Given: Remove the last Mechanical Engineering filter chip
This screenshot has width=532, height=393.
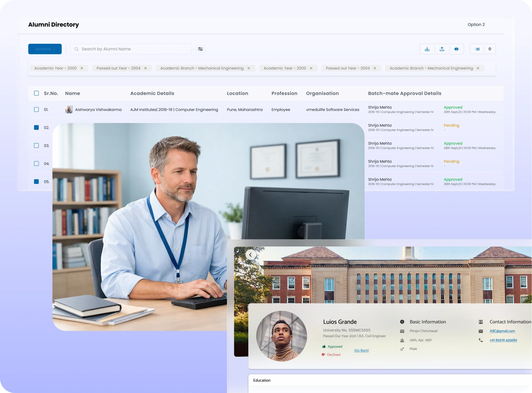Looking at the screenshot, I should coord(478,68).
